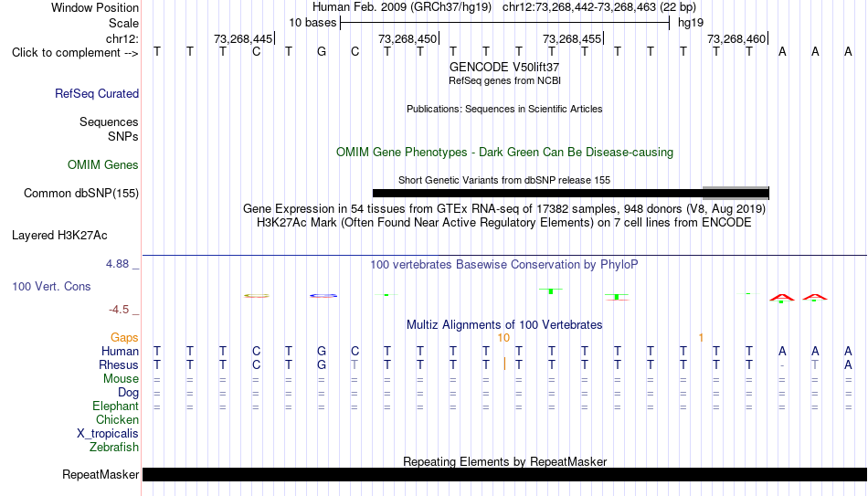Click the '10 bases' scale bar label
Image resolution: width=868 pixels, height=496 pixels.
click(312, 23)
